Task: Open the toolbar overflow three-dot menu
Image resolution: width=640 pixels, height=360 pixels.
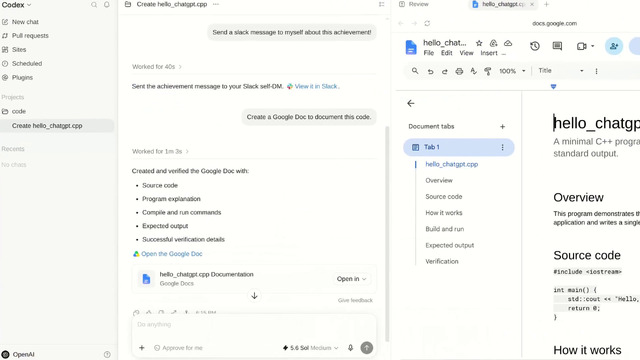Action: point(596,71)
